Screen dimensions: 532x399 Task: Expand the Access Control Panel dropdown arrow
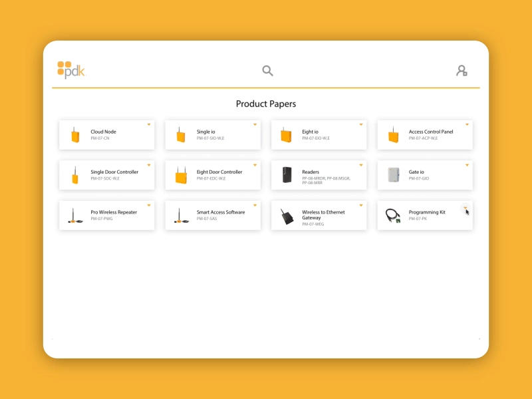(x=467, y=124)
